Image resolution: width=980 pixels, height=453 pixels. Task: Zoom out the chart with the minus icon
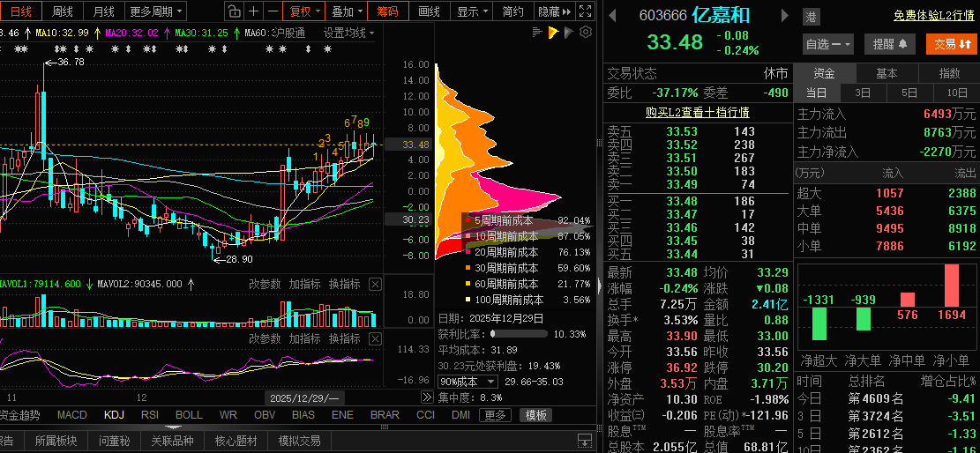tap(273, 11)
